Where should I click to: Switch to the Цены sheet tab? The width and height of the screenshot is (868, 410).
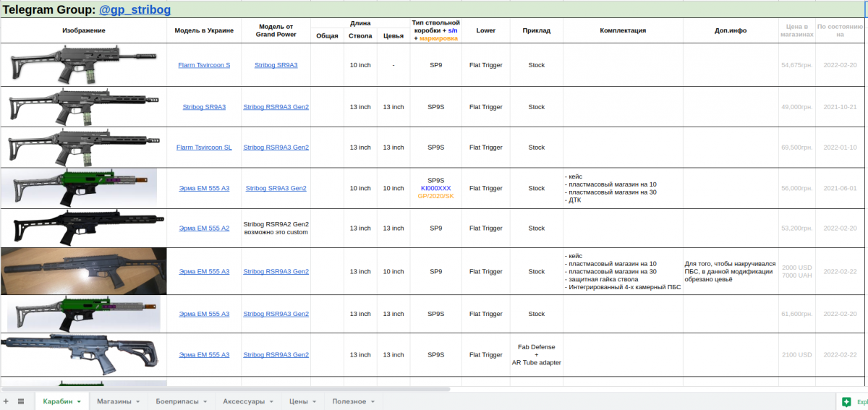298,401
